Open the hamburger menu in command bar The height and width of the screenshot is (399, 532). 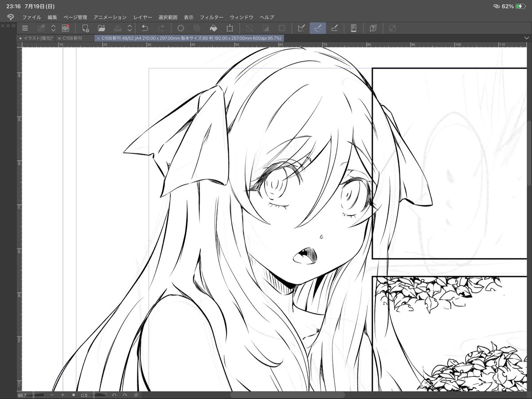pos(25,28)
